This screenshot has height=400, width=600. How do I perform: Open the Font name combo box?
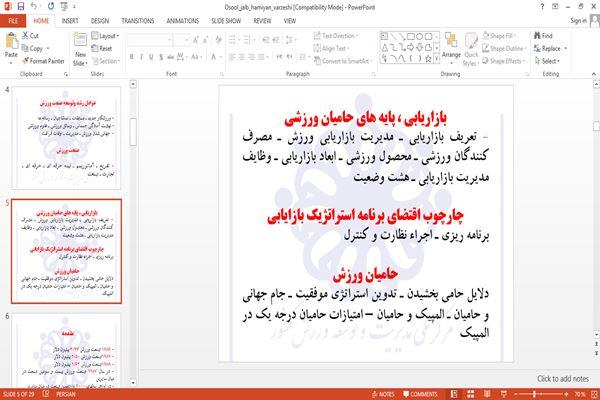point(150,40)
